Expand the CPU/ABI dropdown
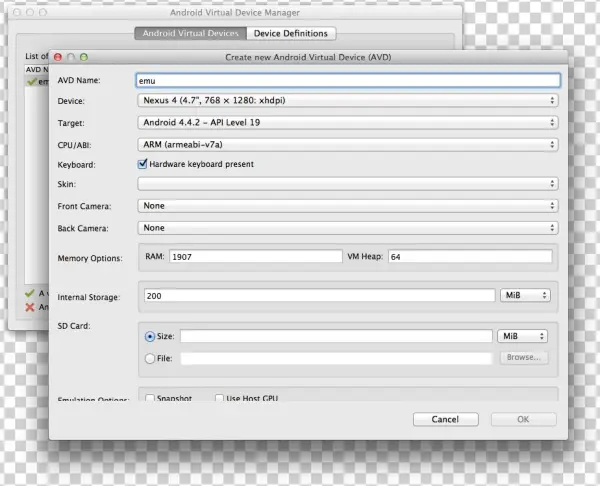600x486 pixels. pyautogui.click(x=347, y=143)
